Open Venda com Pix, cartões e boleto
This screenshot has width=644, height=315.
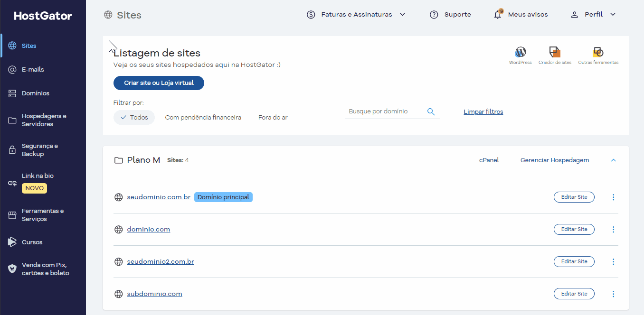(x=46, y=269)
